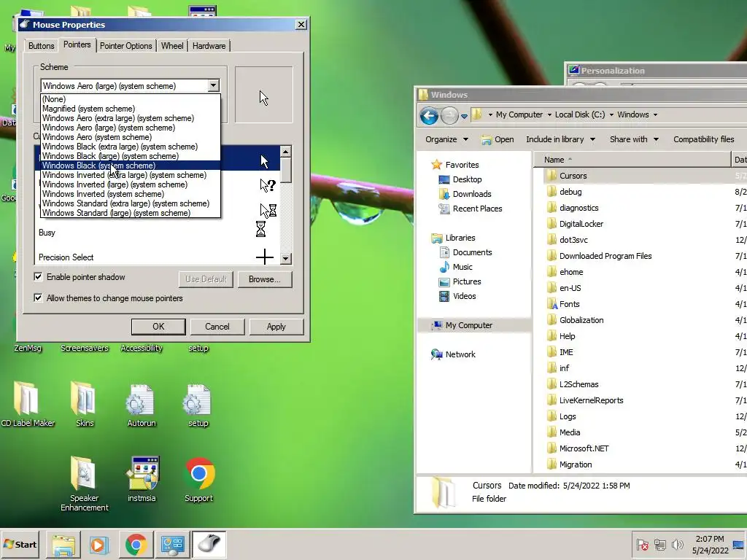Click the Action Center flag tray icon
The image size is (747, 560).
642,544
